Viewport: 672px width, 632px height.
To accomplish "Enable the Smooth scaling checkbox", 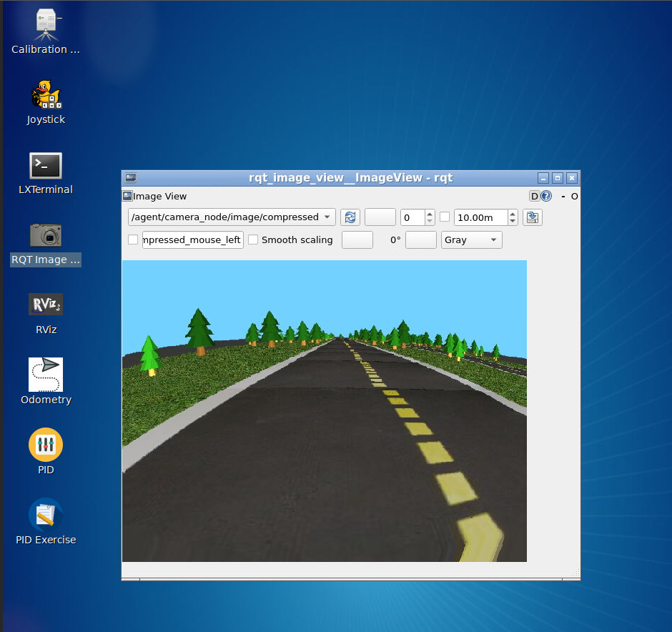I will pyautogui.click(x=253, y=240).
